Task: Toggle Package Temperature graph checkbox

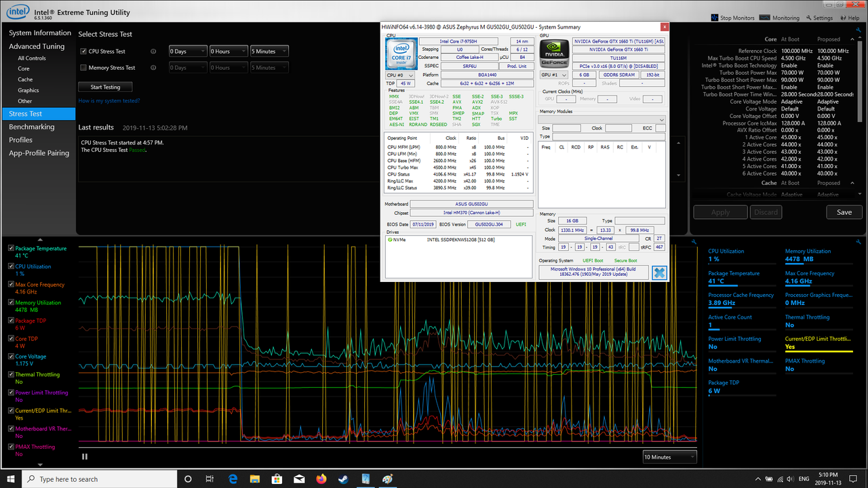Action: (x=11, y=249)
